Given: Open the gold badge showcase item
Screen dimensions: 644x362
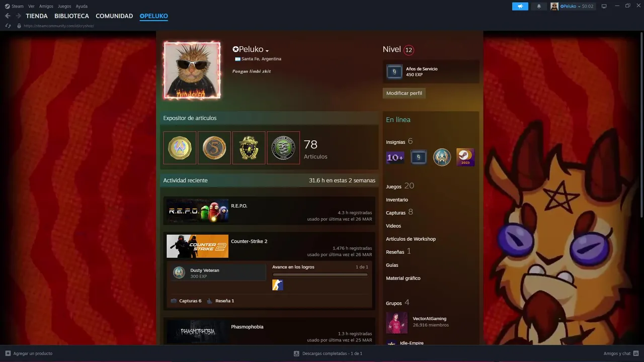Looking at the screenshot, I should (x=249, y=148).
